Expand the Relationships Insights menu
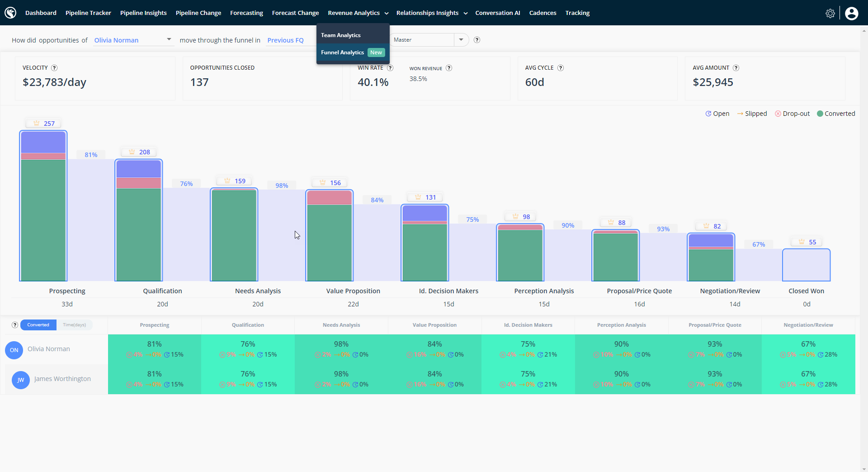 (x=432, y=13)
